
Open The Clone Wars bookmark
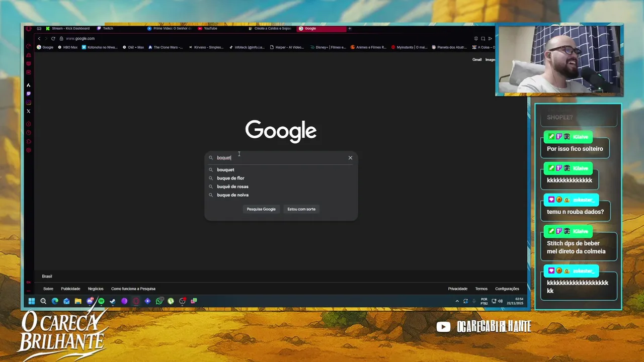click(166, 47)
